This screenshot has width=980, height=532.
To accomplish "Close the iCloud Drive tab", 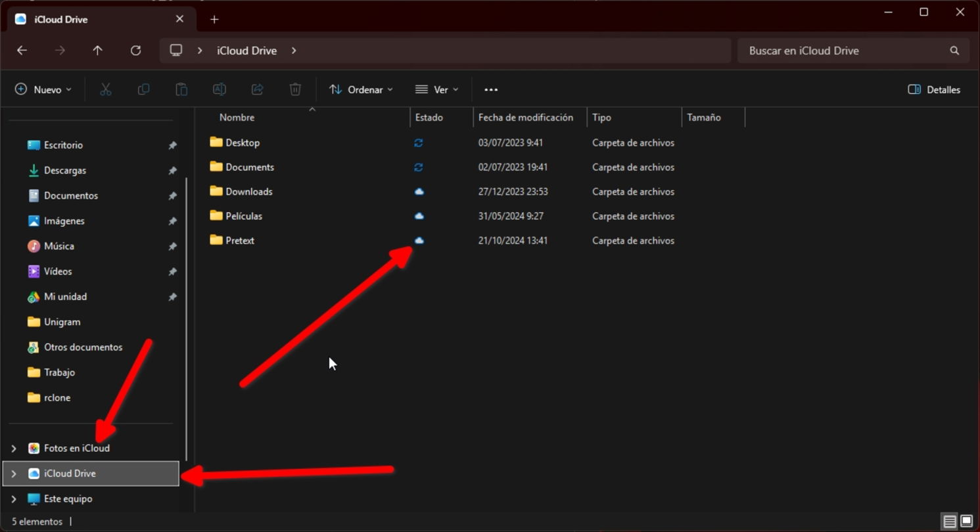I will pos(179,19).
